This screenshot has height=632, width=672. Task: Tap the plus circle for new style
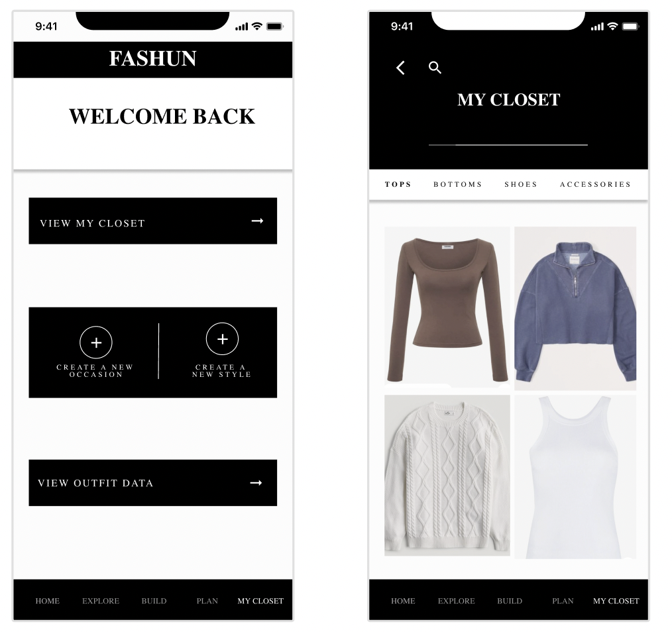[222, 339]
